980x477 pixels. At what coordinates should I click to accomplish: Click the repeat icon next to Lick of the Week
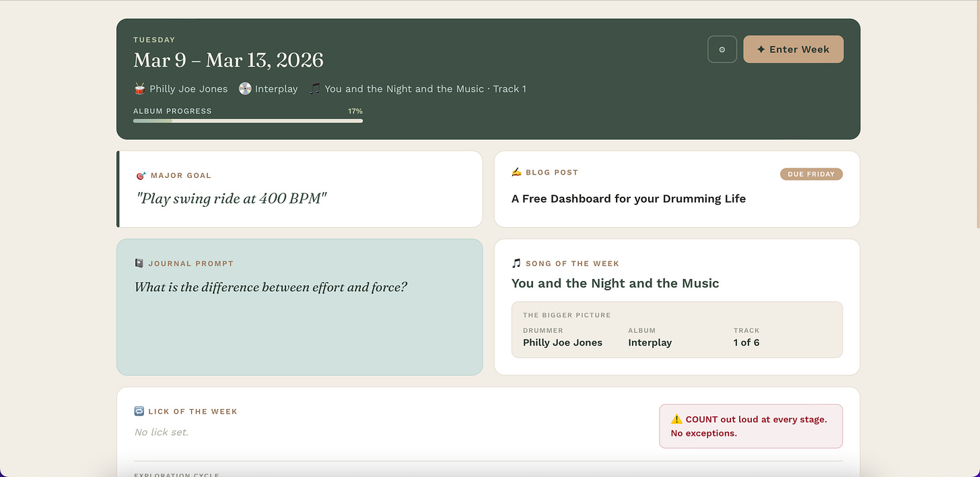point(139,411)
